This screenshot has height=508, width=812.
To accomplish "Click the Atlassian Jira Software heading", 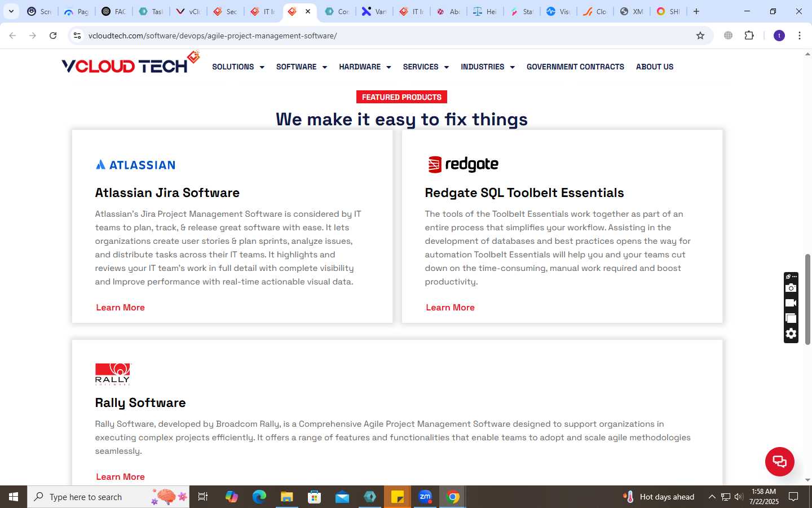I will tap(167, 193).
